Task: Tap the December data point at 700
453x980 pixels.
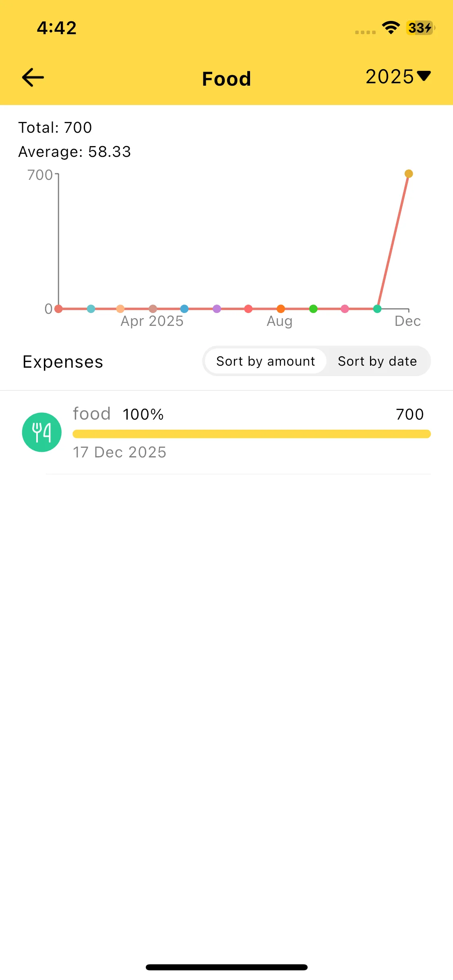Action: coord(409,174)
